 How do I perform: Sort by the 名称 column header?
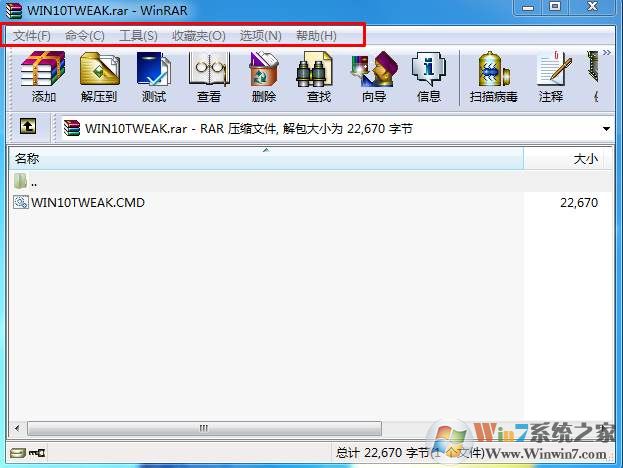tap(266, 159)
